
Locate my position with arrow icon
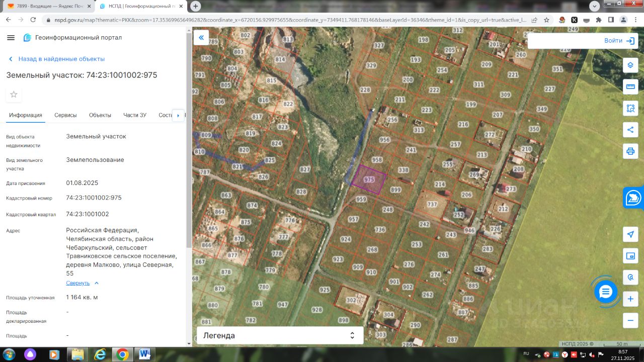(630, 234)
